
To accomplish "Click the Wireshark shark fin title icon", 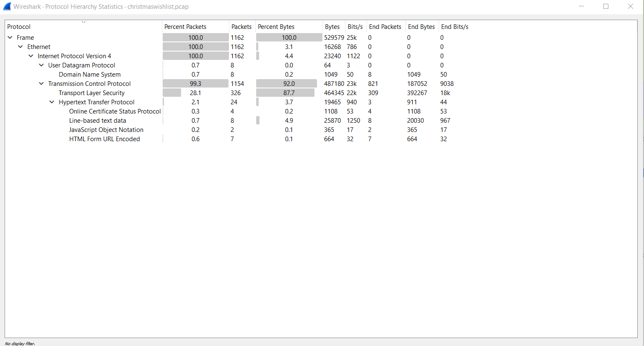I will point(7,6).
